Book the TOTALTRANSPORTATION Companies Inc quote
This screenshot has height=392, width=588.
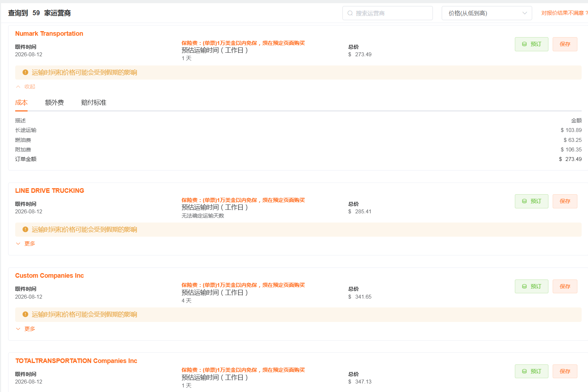pyautogui.click(x=531, y=371)
